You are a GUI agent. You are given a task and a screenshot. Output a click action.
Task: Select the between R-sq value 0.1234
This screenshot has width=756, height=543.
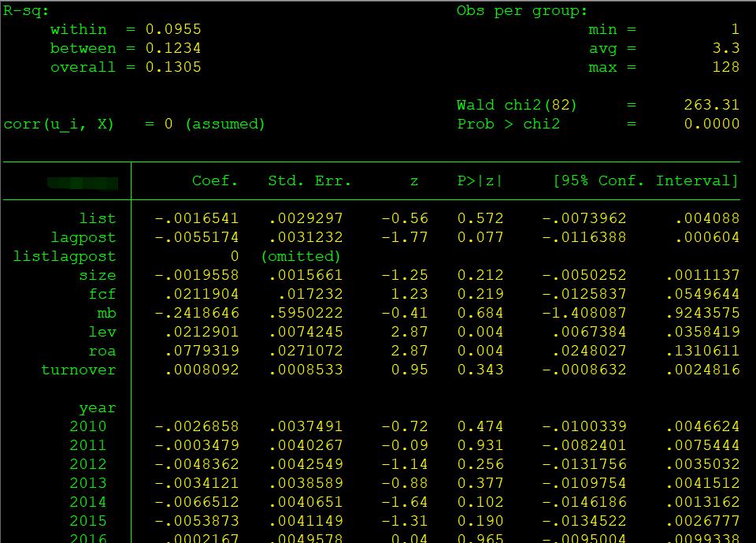173,48
